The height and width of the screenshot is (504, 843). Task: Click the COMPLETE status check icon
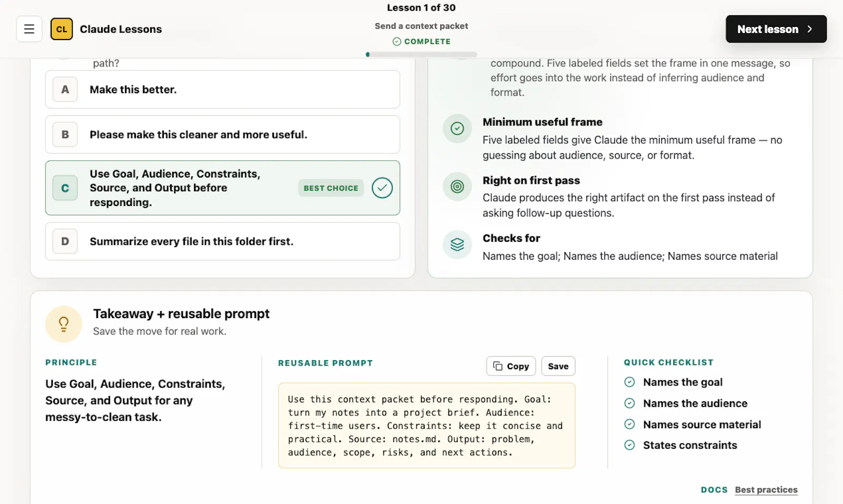click(397, 42)
